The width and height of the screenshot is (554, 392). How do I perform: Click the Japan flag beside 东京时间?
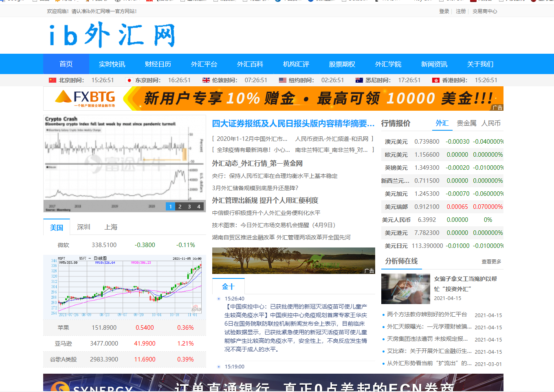pyautogui.click(x=129, y=80)
